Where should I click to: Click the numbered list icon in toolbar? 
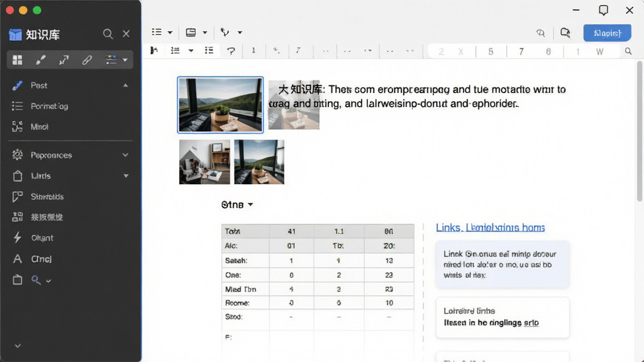tap(175, 50)
